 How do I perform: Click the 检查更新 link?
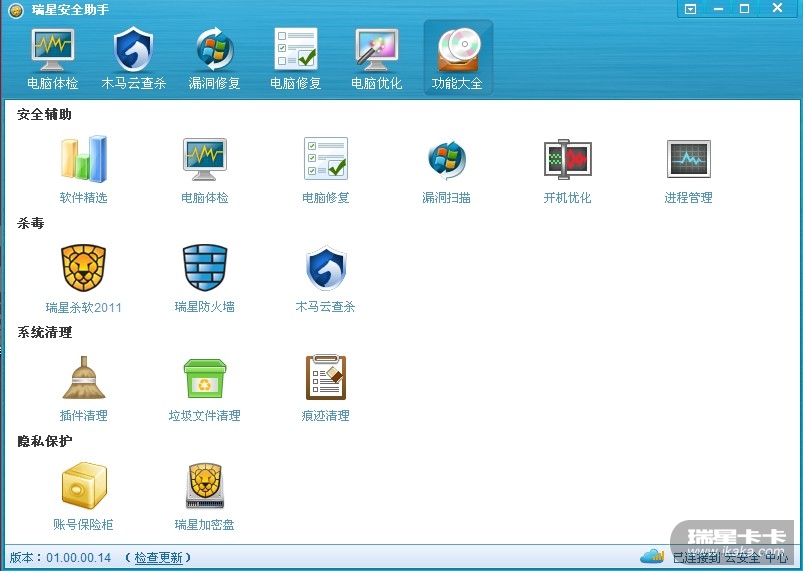click(158, 558)
